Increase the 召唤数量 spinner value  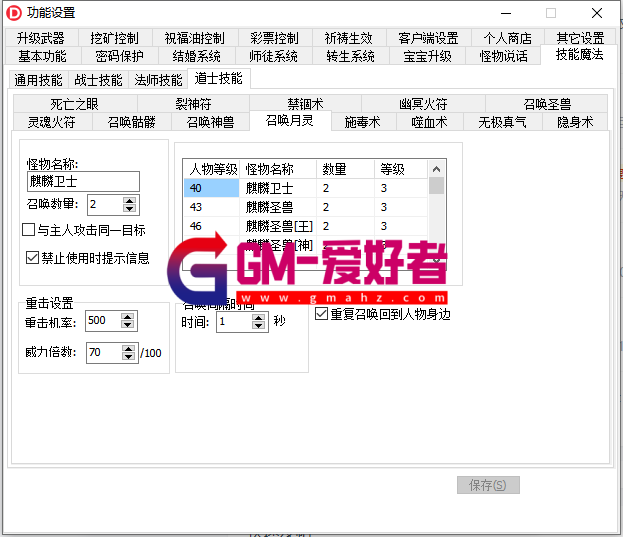[x=129, y=200]
